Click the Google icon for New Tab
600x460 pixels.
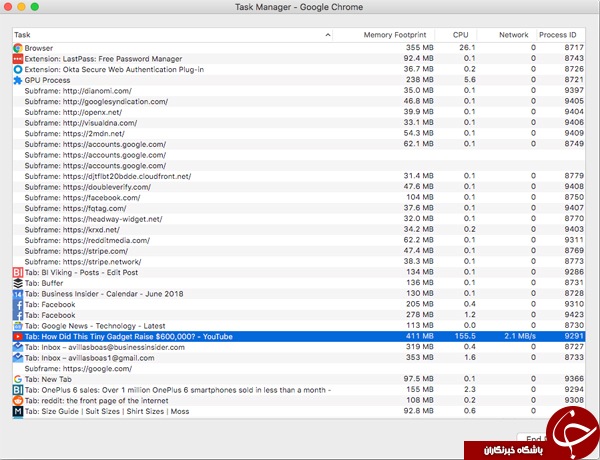[18, 379]
